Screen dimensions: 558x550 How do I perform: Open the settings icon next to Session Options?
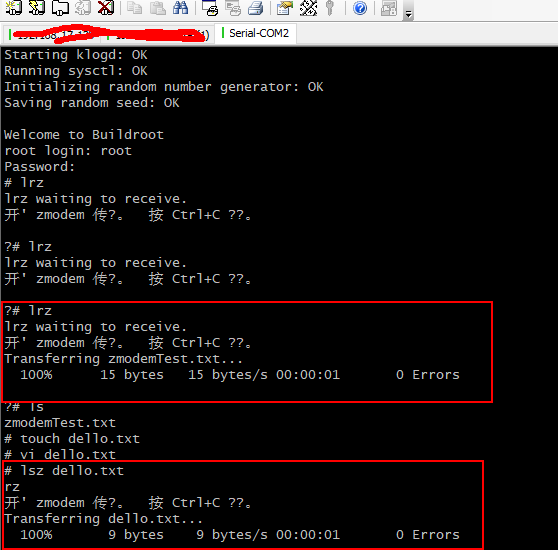pyautogui.click(x=308, y=8)
